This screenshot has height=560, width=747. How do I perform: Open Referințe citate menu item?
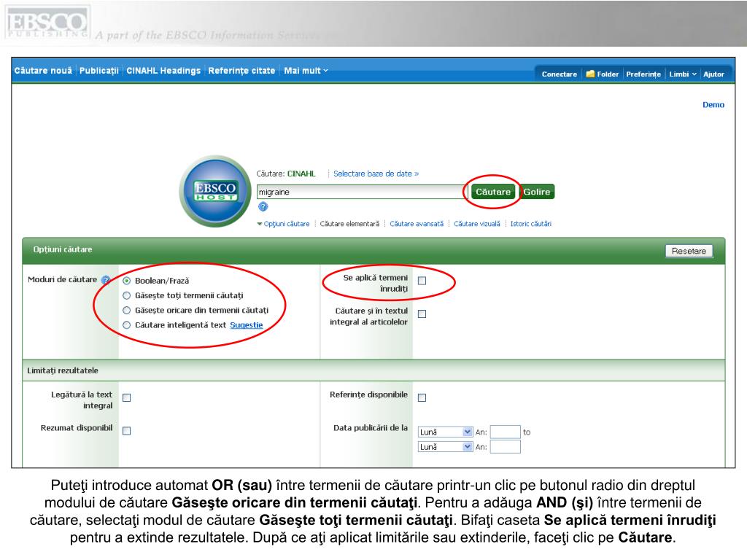tap(241, 71)
